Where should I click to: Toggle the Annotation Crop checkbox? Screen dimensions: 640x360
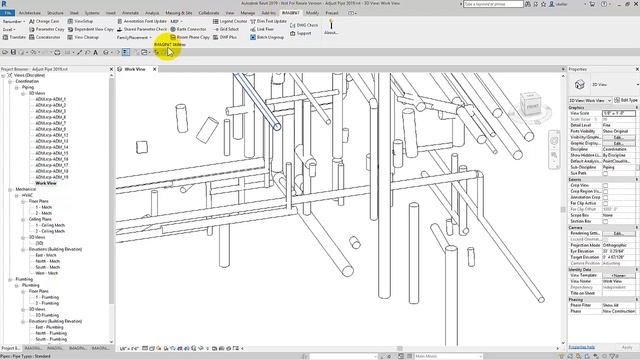(605, 198)
